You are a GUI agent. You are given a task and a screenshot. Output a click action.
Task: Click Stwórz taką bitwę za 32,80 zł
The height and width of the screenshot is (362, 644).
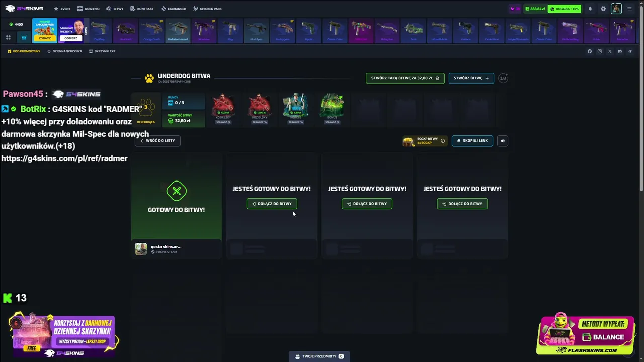pos(405,78)
